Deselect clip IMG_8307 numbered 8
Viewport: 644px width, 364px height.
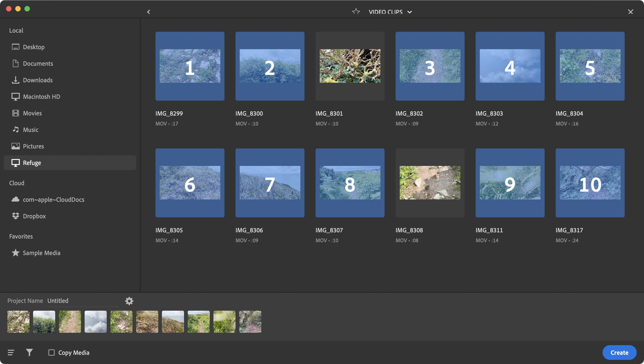pyautogui.click(x=350, y=183)
